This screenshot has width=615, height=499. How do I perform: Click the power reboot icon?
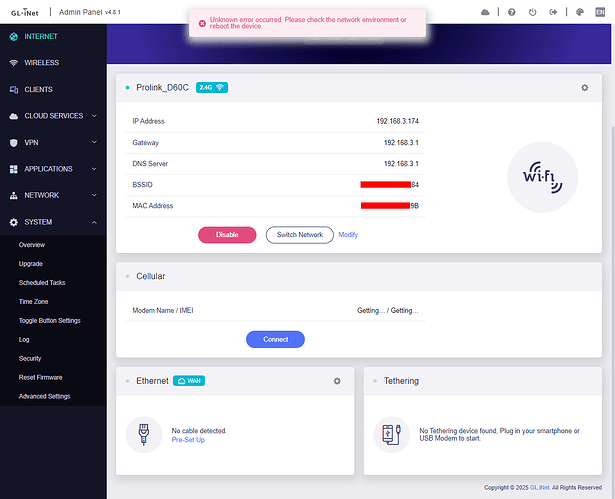[x=532, y=12]
